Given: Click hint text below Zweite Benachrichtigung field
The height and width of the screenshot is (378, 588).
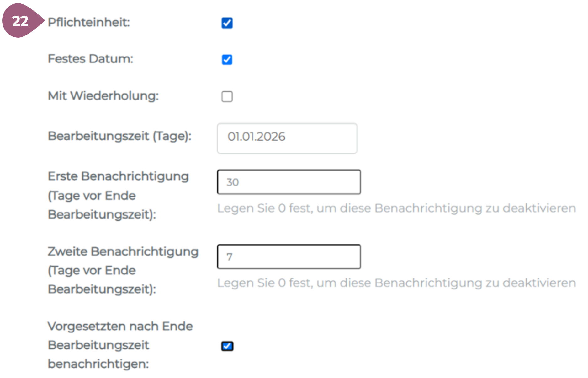Looking at the screenshot, I should [396, 283].
